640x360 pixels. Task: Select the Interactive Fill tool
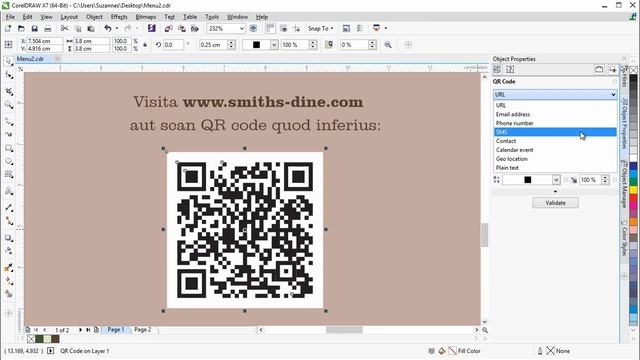coord(9,281)
